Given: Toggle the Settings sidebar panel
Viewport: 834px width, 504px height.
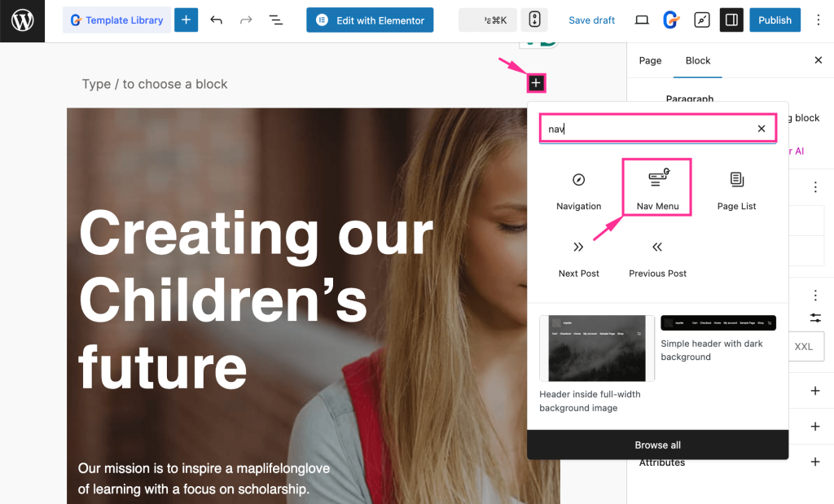Looking at the screenshot, I should 731,20.
